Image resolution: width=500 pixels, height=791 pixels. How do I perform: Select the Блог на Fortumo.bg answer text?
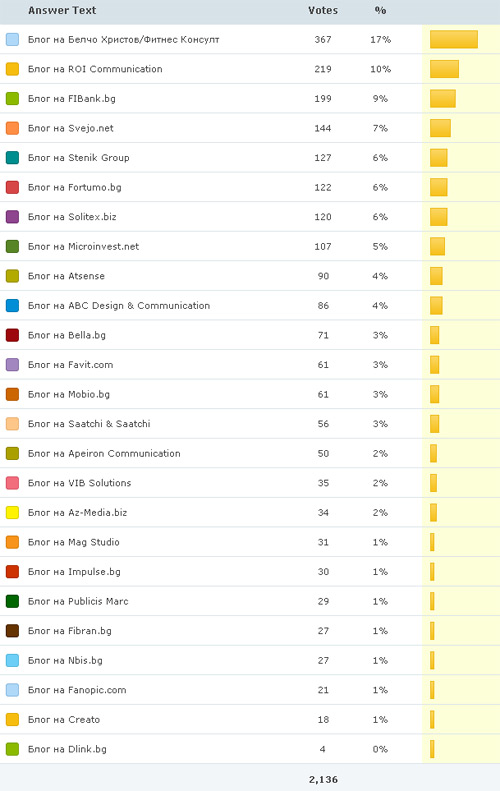[75, 187]
